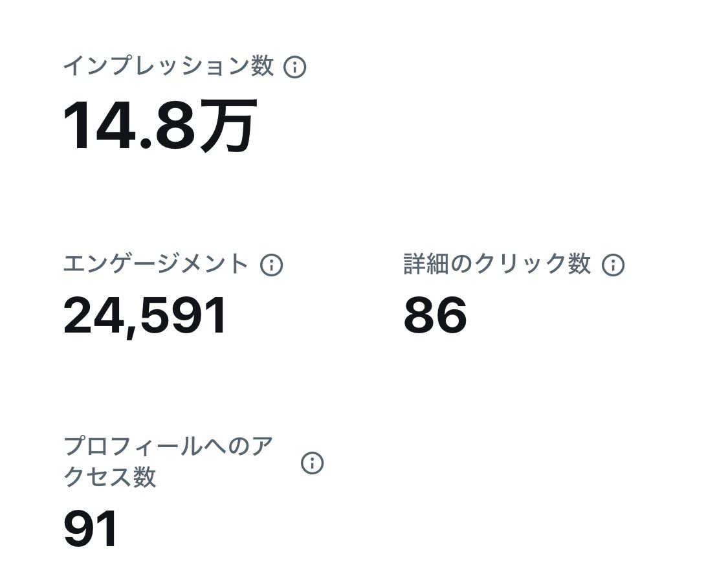Click the digits 14.8 in the impressions total
The image size is (728, 583).
point(129,126)
